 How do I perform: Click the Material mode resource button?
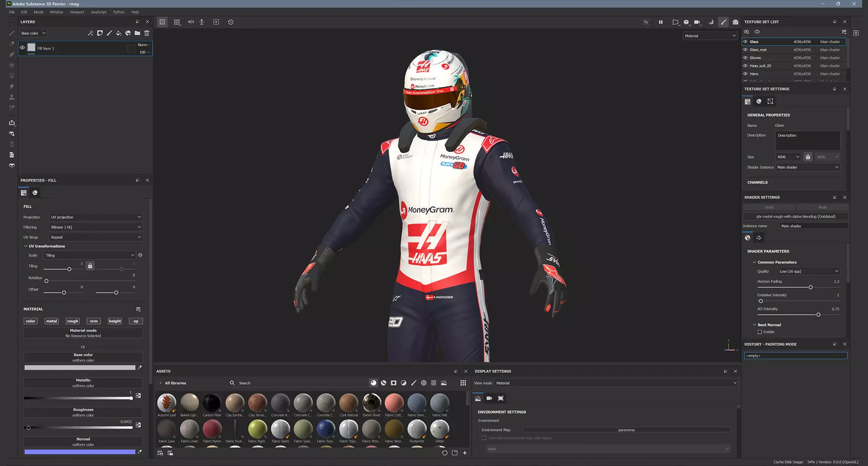83,333
